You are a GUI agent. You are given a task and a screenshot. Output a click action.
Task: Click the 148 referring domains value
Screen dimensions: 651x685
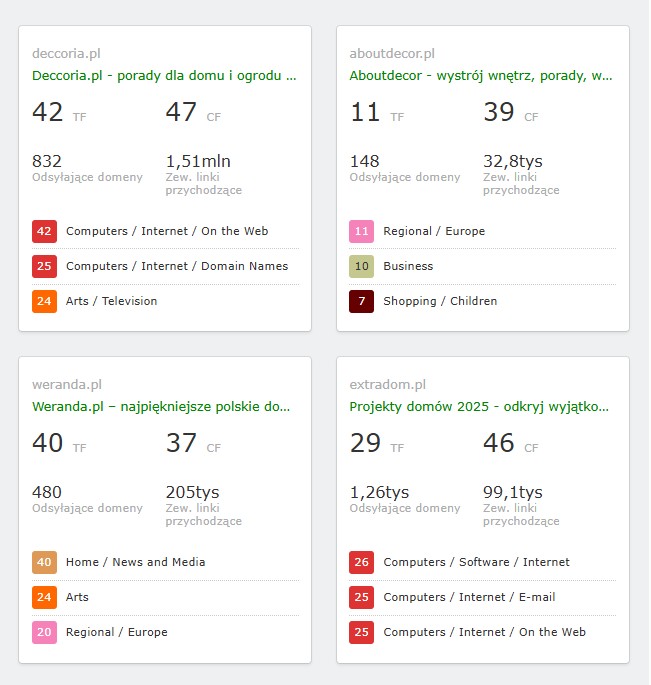tap(364, 161)
